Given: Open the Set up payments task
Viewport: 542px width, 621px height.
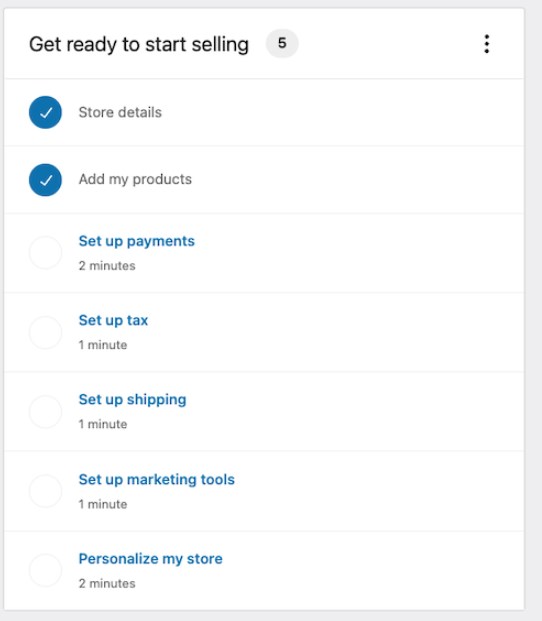Looking at the screenshot, I should tap(137, 241).
